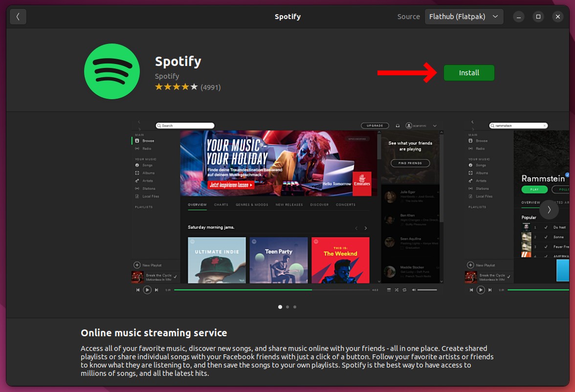Image resolution: width=575 pixels, height=392 pixels.
Task: Click next track in the first screenshot's player
Action: (156, 290)
